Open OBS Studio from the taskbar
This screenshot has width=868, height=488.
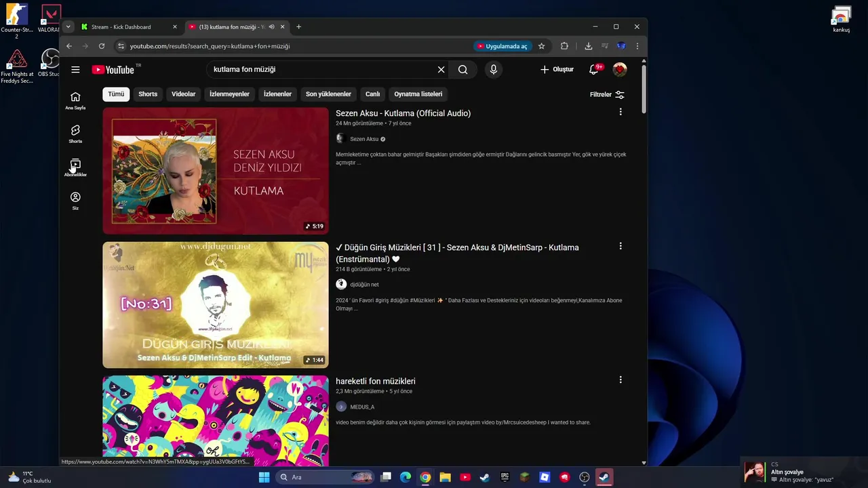click(x=584, y=477)
